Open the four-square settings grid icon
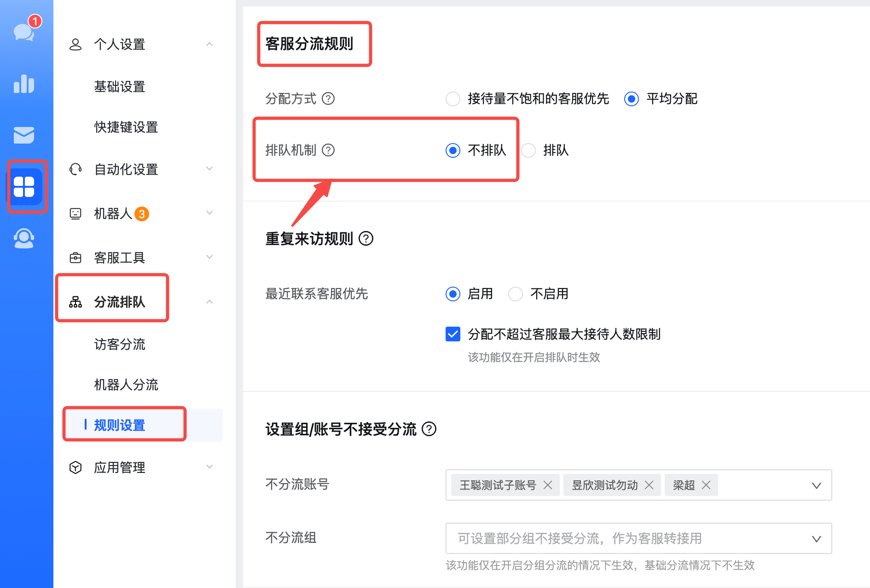870x588 pixels. click(x=24, y=187)
